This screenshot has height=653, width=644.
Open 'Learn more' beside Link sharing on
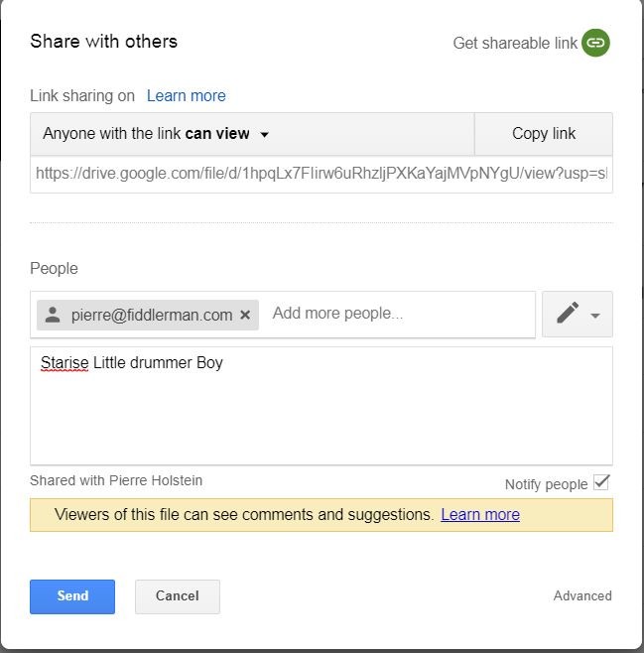click(187, 96)
